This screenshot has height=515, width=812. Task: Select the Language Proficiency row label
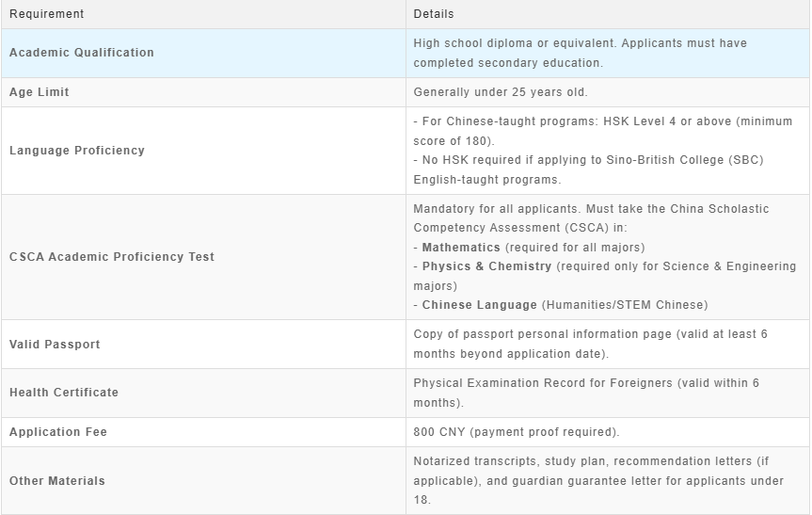(77, 151)
